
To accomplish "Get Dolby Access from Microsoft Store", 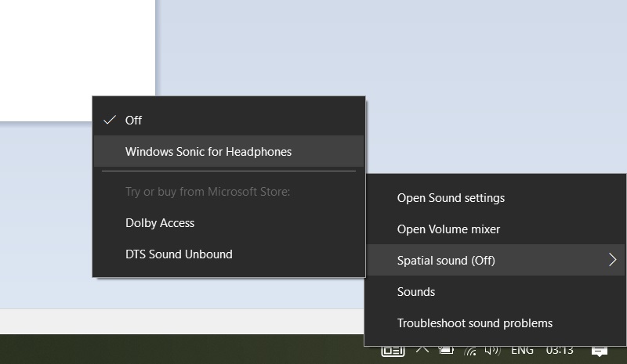I will point(160,223).
